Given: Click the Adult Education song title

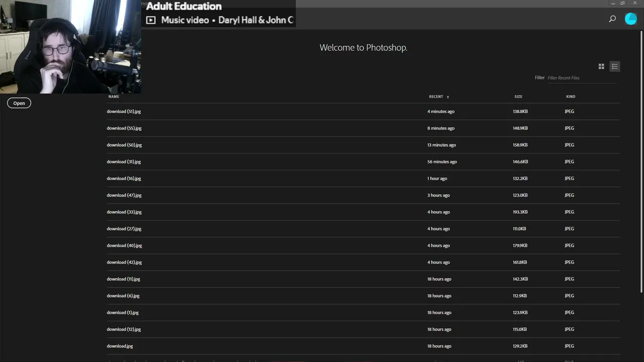Looking at the screenshot, I should [184, 7].
